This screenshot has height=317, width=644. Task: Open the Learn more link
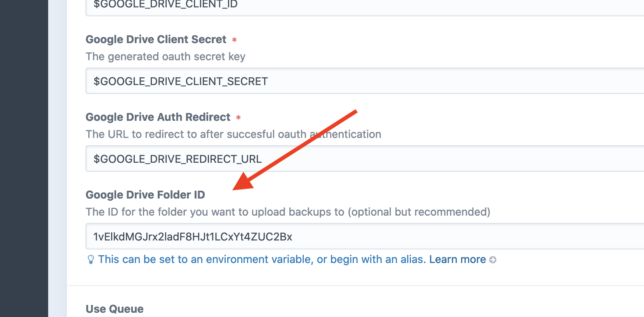[457, 260]
